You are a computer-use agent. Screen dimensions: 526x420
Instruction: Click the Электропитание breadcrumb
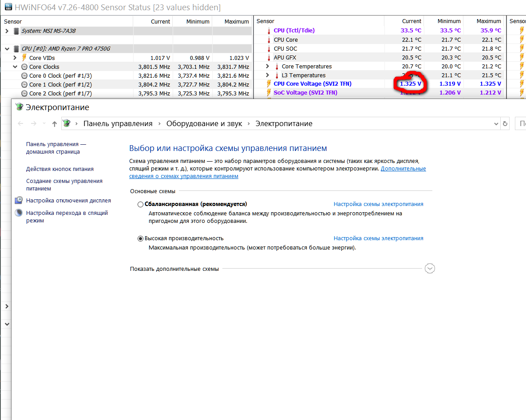coord(284,123)
